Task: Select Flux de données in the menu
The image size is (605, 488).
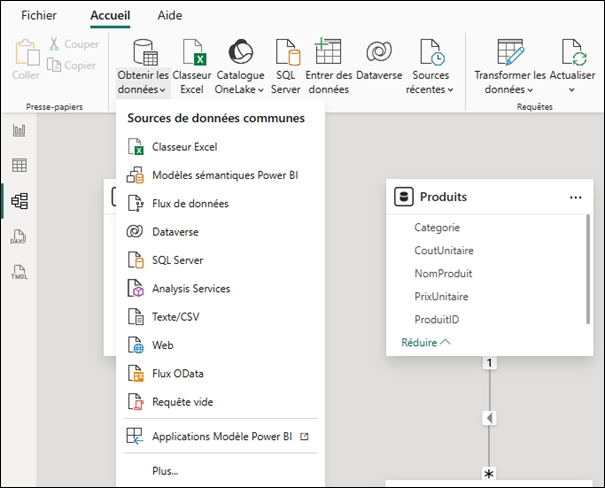Action: click(x=220, y=204)
